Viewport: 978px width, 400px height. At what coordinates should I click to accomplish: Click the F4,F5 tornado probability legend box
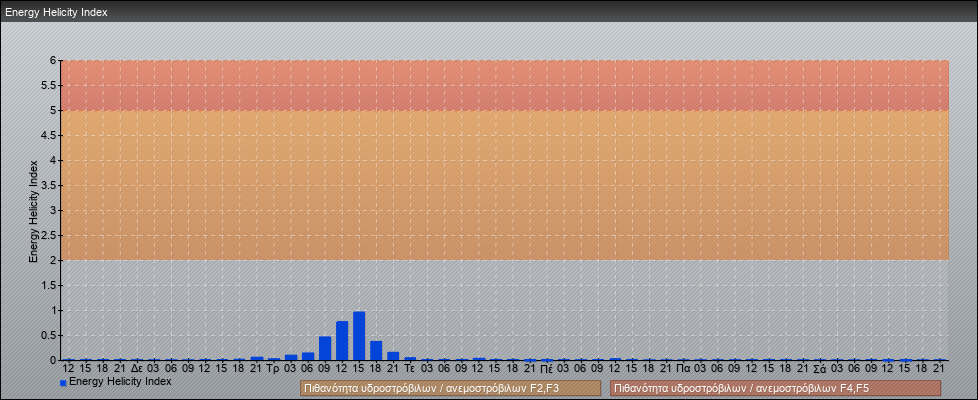[775, 388]
